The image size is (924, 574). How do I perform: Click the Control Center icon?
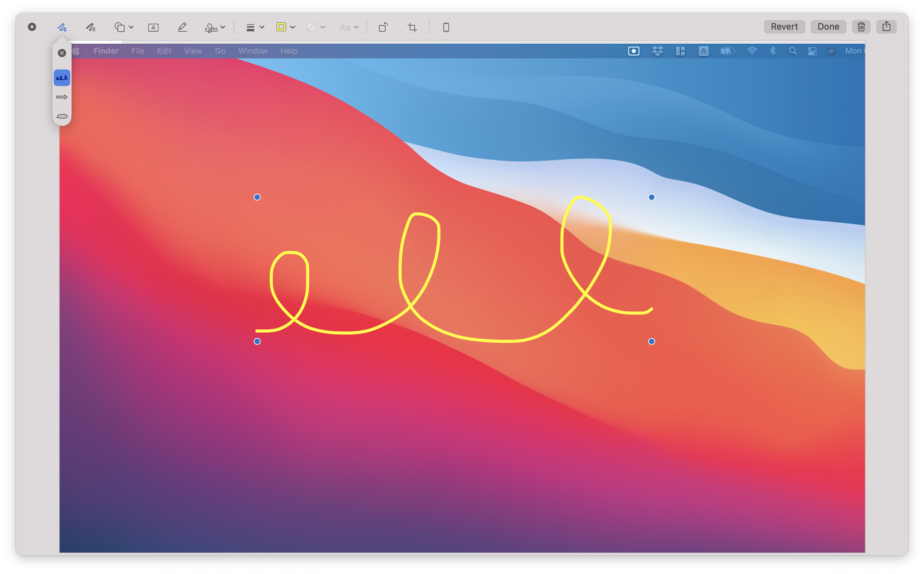(812, 51)
